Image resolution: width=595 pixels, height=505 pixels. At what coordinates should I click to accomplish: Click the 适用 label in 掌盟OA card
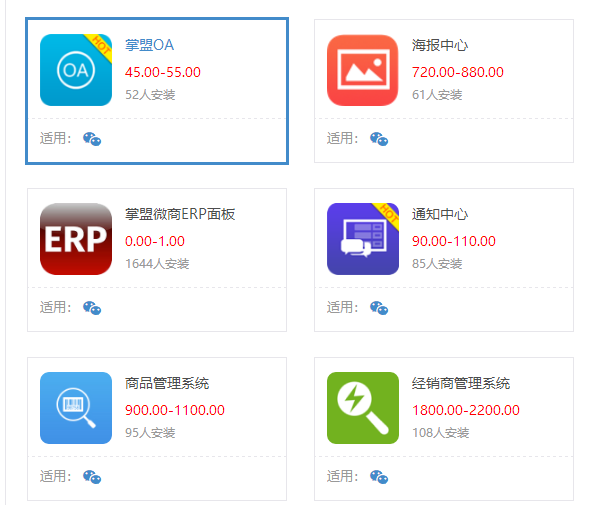click(55, 138)
